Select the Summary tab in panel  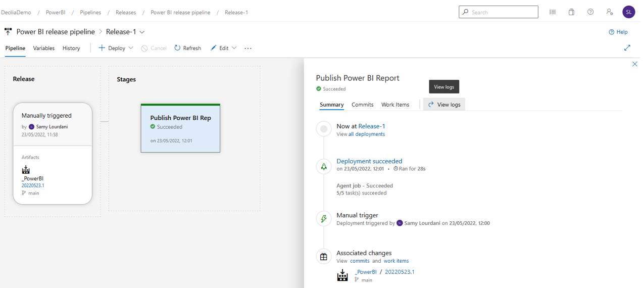click(332, 105)
